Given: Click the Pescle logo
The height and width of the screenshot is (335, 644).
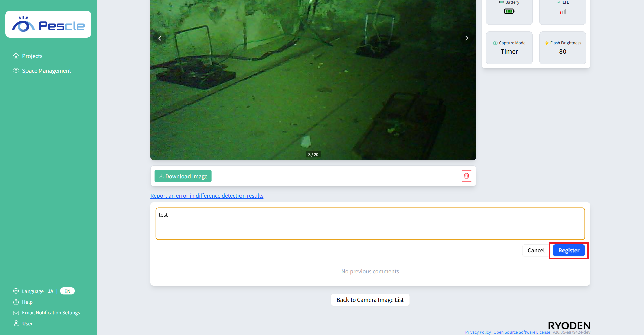Looking at the screenshot, I should 48,24.
